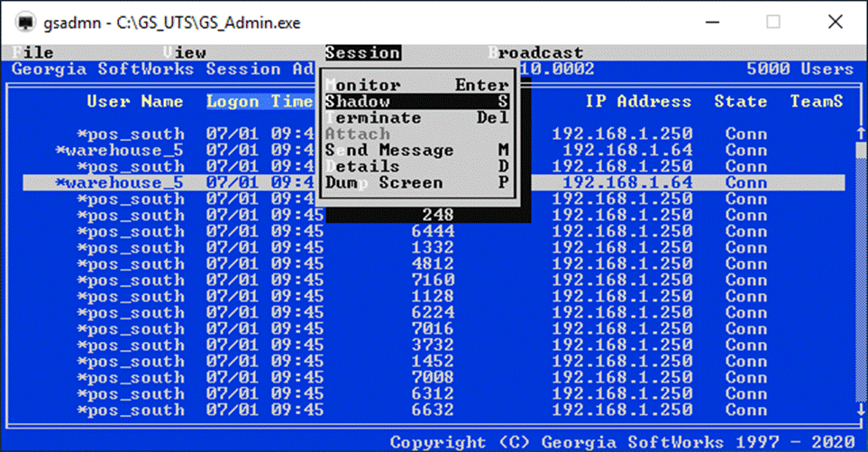The width and height of the screenshot is (868, 452).
Task: Open Details from the Session menu
Action: 416,166
